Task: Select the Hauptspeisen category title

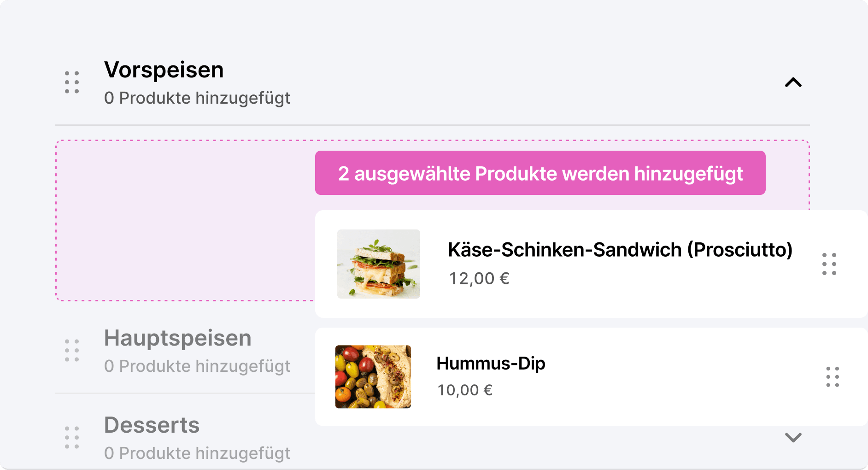Action: coord(178,338)
